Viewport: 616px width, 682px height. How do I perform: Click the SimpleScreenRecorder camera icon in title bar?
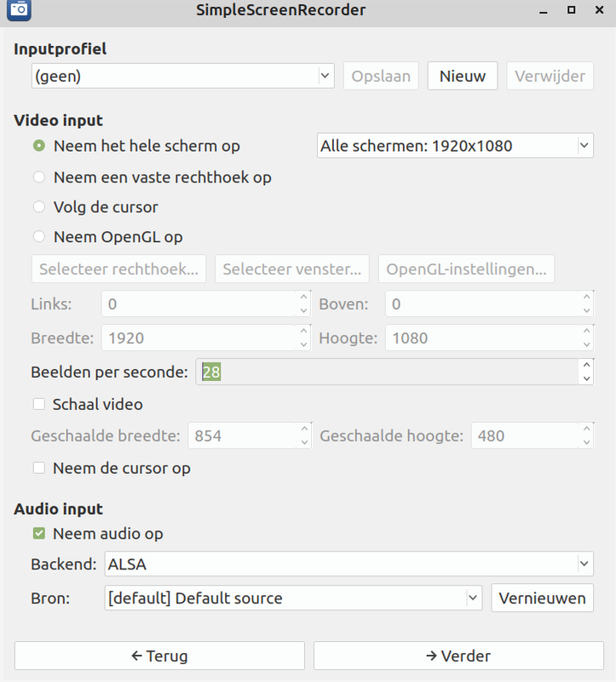click(x=19, y=9)
